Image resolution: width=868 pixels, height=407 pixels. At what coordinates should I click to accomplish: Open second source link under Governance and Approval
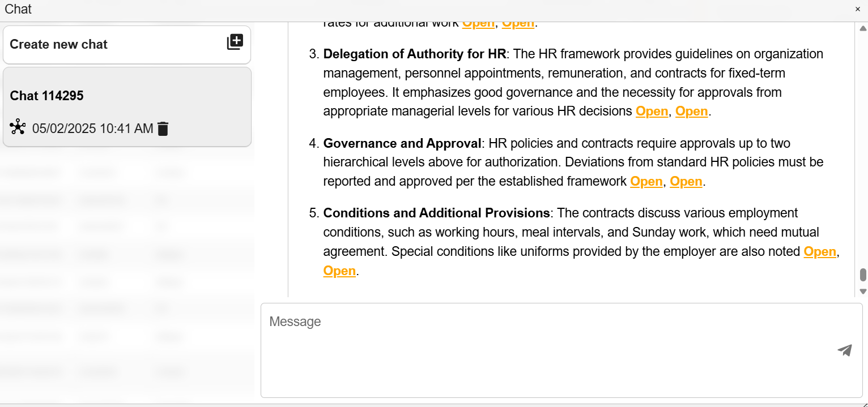click(x=686, y=182)
